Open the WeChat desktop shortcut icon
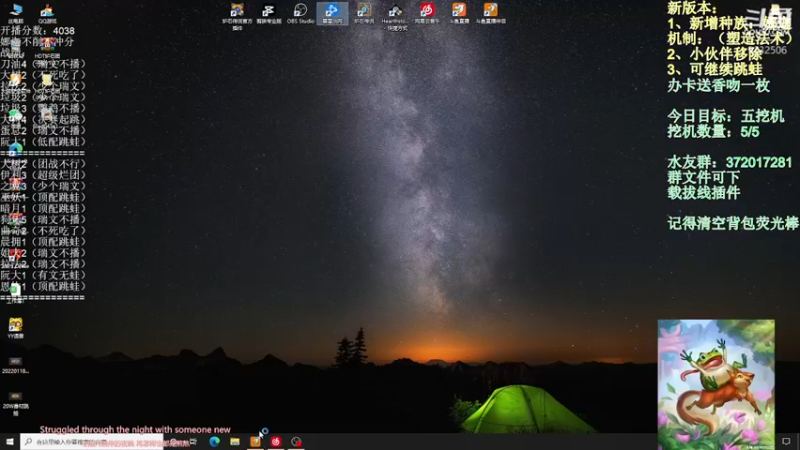 coord(15,116)
